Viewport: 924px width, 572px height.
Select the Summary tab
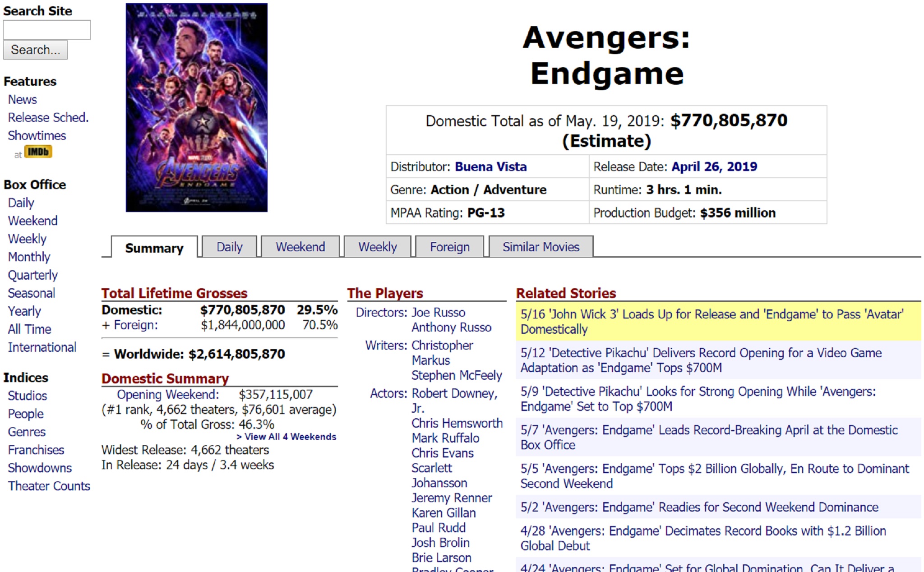[x=154, y=248]
